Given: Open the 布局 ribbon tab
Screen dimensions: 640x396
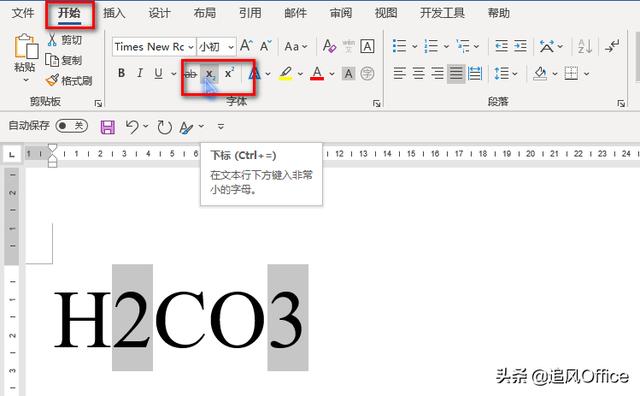Looking at the screenshot, I should pyautogui.click(x=204, y=13).
